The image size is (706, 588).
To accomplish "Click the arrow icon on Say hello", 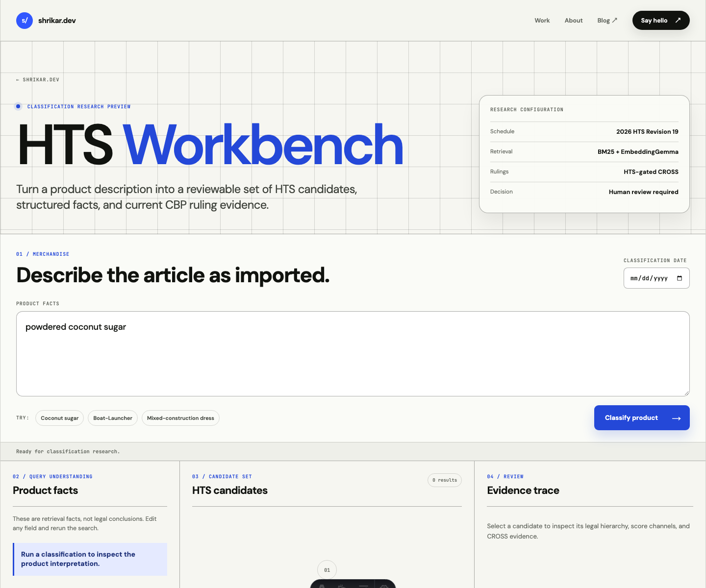I will (x=678, y=20).
